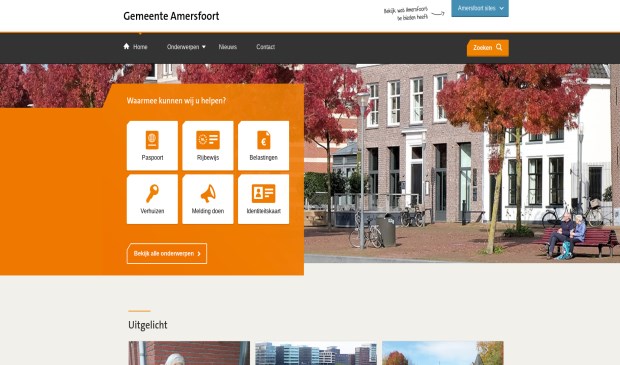Go to the Contact menu item
620x365 pixels.
[x=265, y=47]
